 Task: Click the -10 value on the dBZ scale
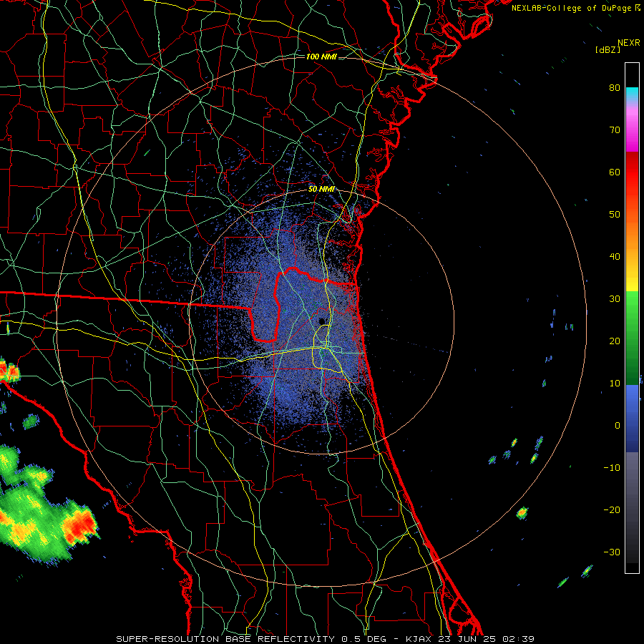[612, 468]
